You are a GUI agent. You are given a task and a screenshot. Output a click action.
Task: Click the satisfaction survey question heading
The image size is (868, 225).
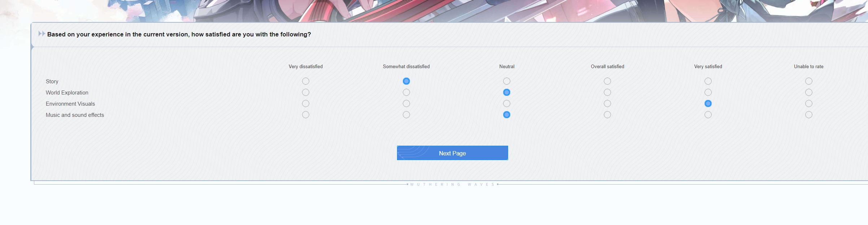[179, 34]
